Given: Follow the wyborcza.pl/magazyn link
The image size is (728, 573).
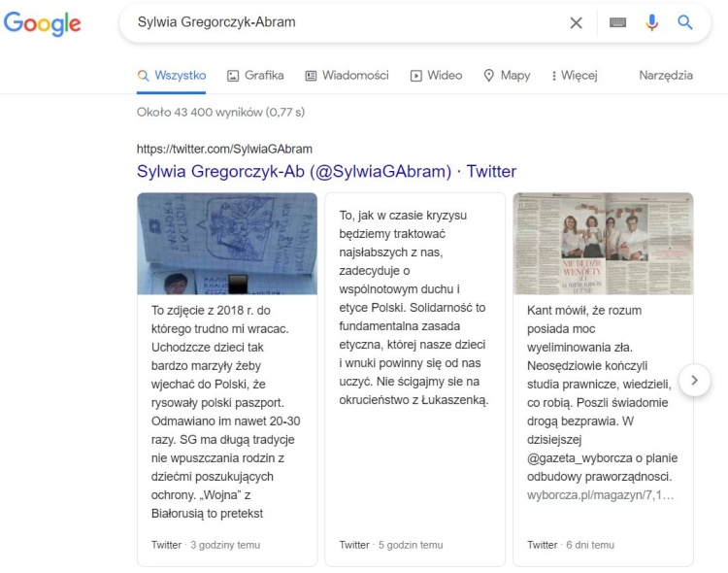Looking at the screenshot, I should pos(600,495).
